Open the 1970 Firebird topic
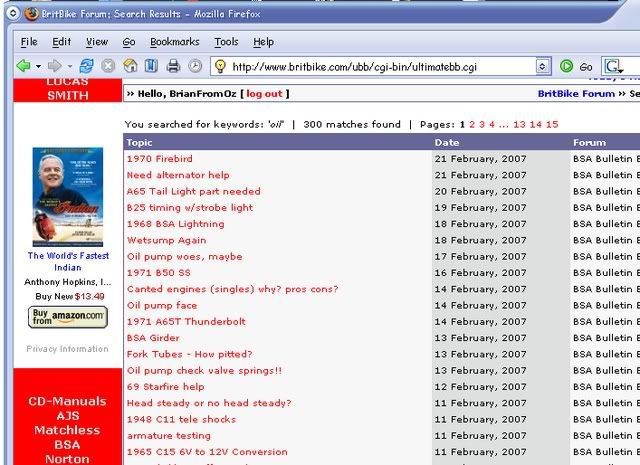The height and width of the screenshot is (465, 640). pos(160,158)
